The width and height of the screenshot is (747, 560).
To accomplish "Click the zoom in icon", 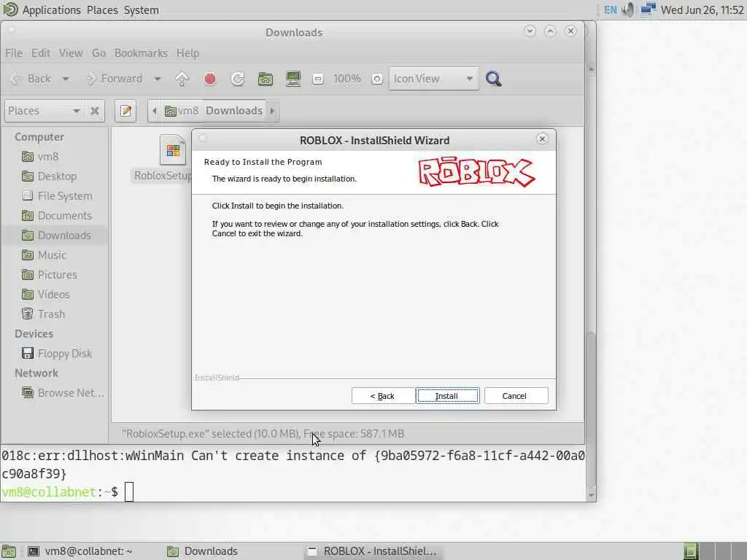I will tap(377, 79).
